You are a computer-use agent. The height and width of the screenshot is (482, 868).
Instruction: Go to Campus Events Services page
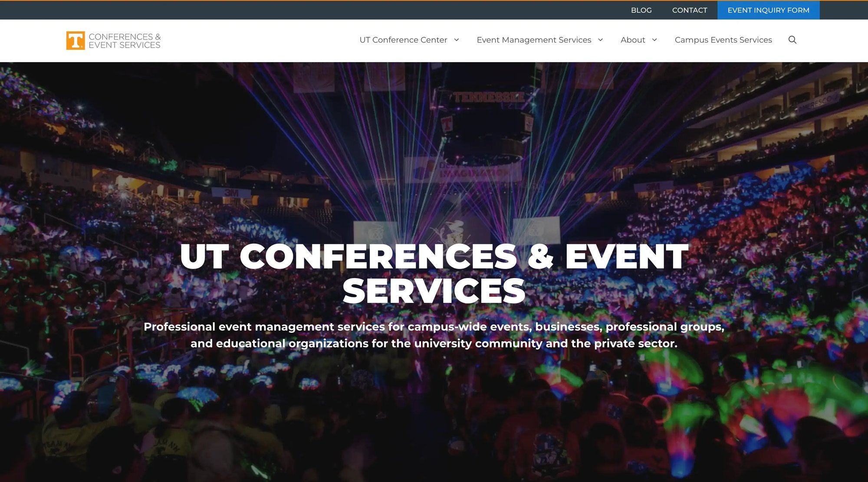point(723,40)
